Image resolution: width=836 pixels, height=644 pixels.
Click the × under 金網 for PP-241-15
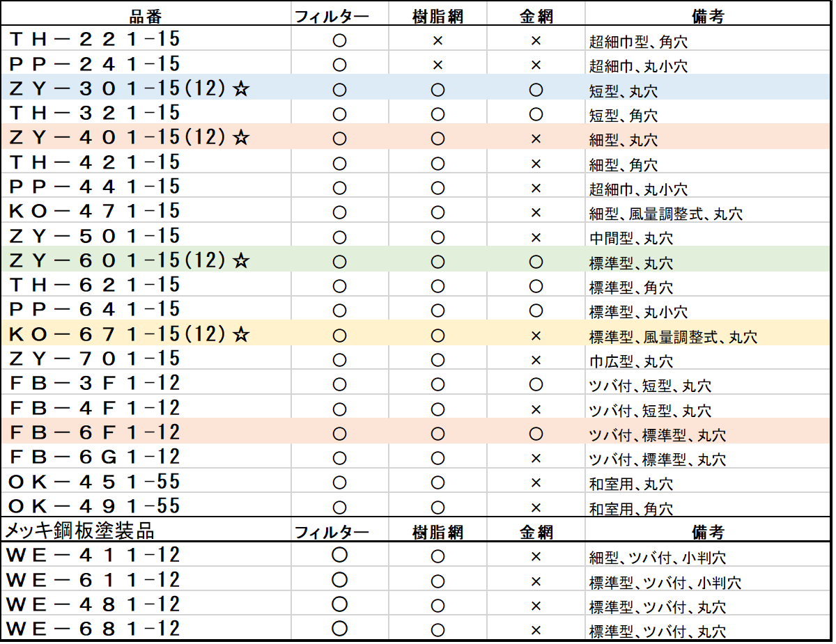[536, 65]
